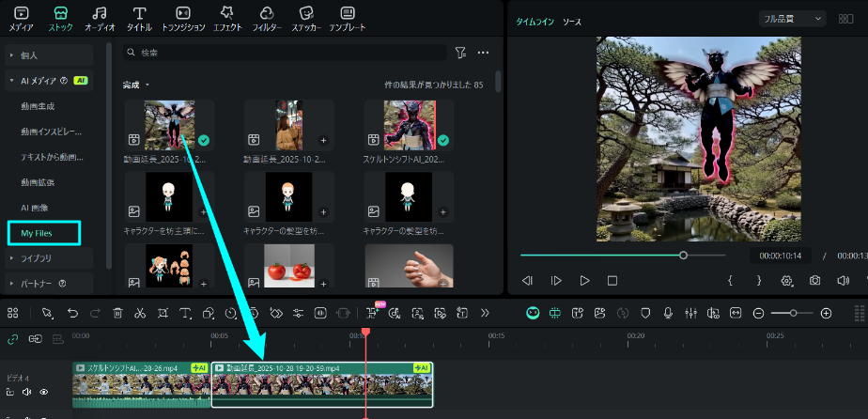868x419 pixels.
Task: Click the preview playback progress slider
Action: (623, 256)
